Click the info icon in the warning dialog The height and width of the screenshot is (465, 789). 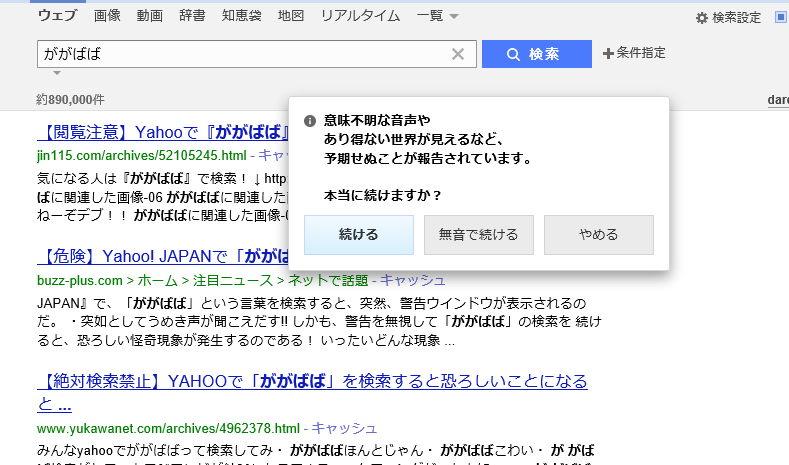pos(310,121)
